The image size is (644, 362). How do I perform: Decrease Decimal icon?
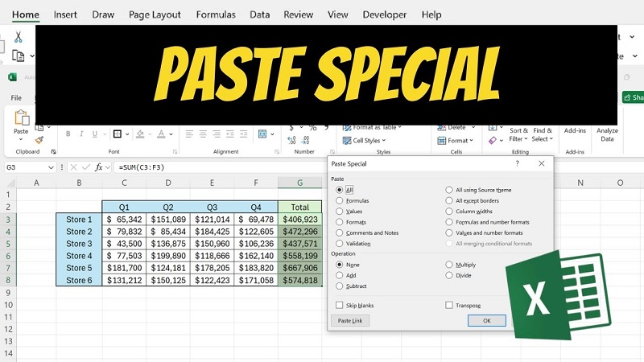pos(305,140)
